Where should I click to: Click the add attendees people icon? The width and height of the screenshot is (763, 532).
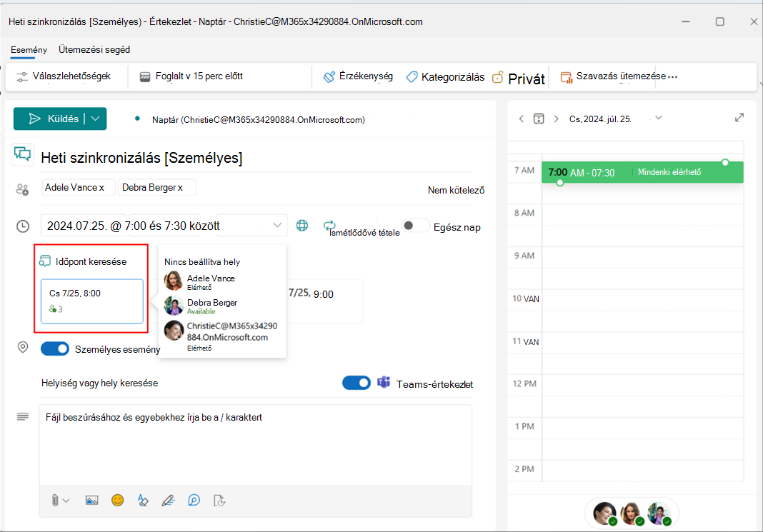22,189
